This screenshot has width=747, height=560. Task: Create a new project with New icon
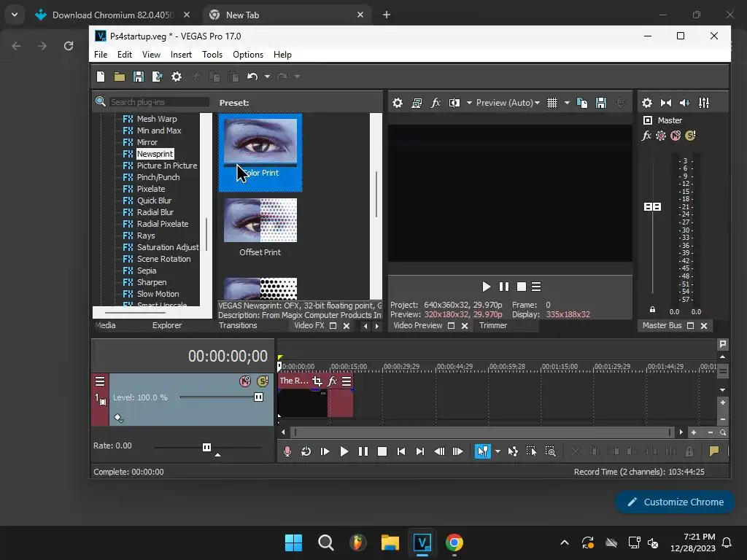[101, 77]
